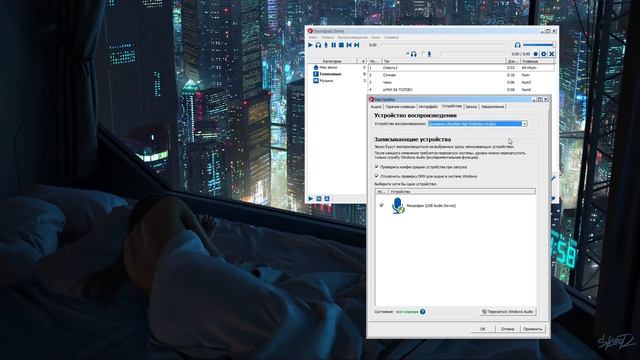
Task: Open settings via gear icon in Soundpad
Action: point(544,54)
